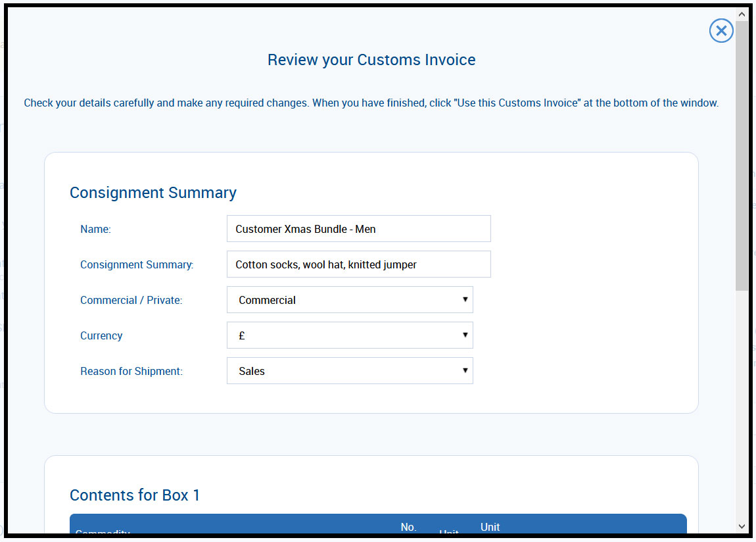Click the Review your Customs Invoice title
Image resolution: width=756 pixels, height=542 pixels.
click(371, 59)
